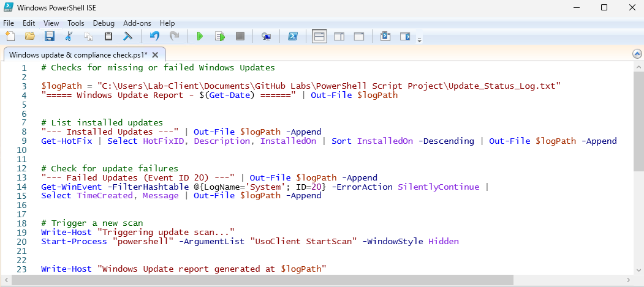The height and width of the screenshot is (287, 644).
Task: Show Script Pane Top layout
Action: tap(319, 36)
